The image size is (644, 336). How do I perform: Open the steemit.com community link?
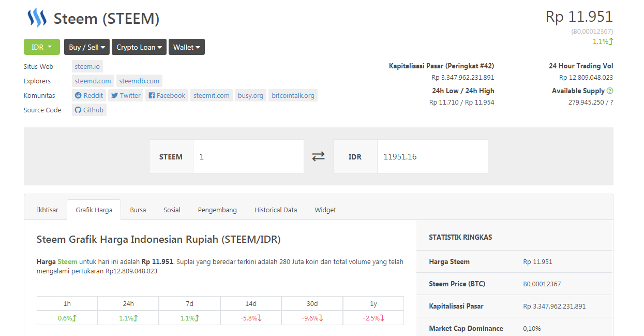(x=212, y=95)
